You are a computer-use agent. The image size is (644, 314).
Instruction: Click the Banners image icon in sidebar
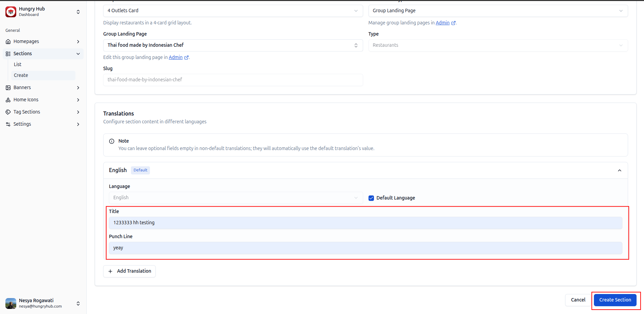pyautogui.click(x=8, y=88)
